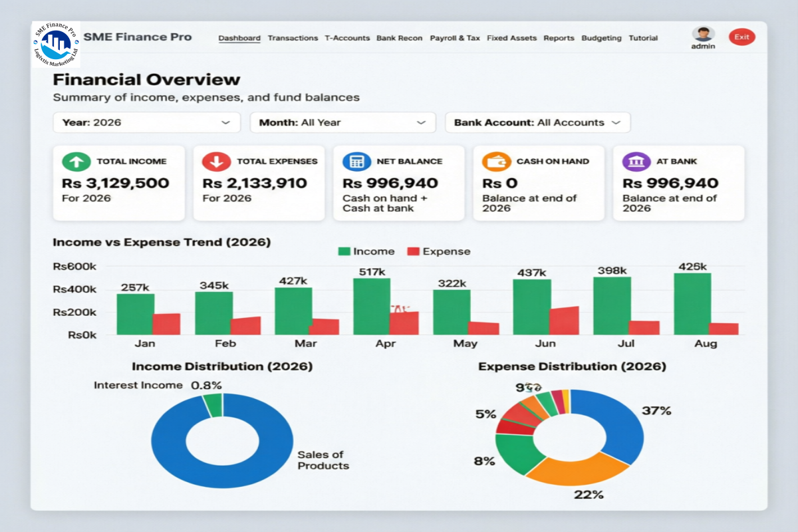
Task: Click the May axis label
Action: coord(465,344)
